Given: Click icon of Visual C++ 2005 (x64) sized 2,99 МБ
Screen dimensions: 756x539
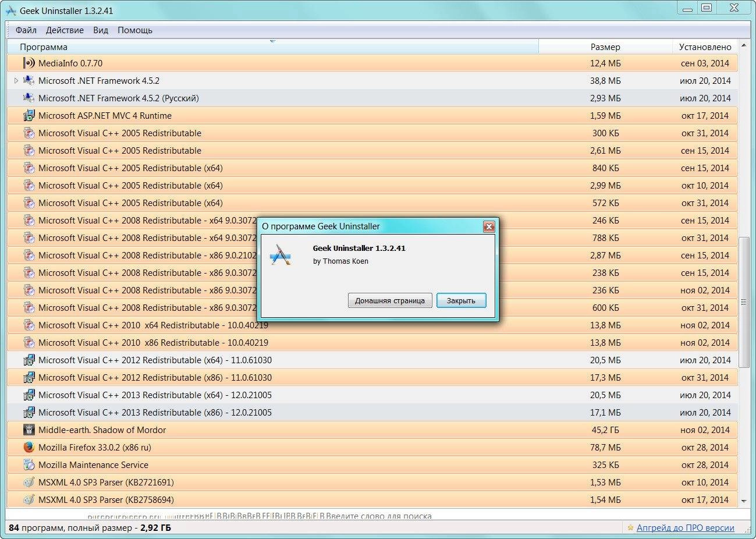Looking at the screenshot, I should [29, 185].
